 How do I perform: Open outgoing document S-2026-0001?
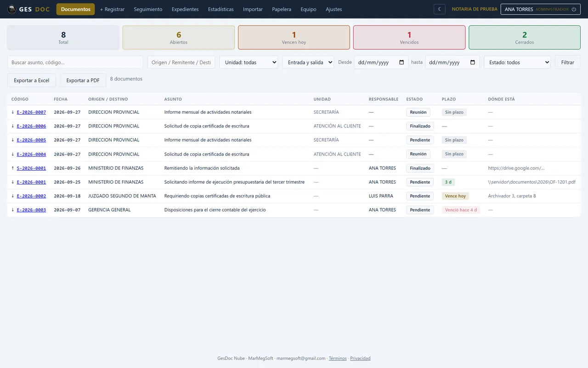point(31,168)
